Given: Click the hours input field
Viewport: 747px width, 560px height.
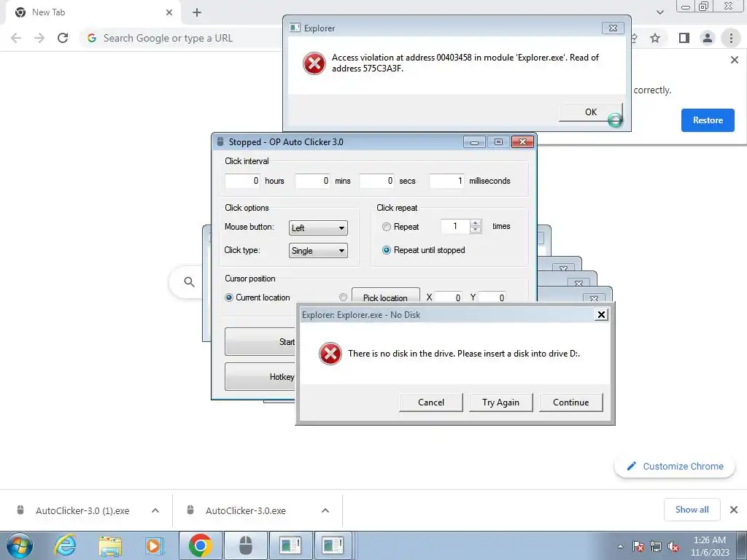Looking at the screenshot, I should (242, 181).
